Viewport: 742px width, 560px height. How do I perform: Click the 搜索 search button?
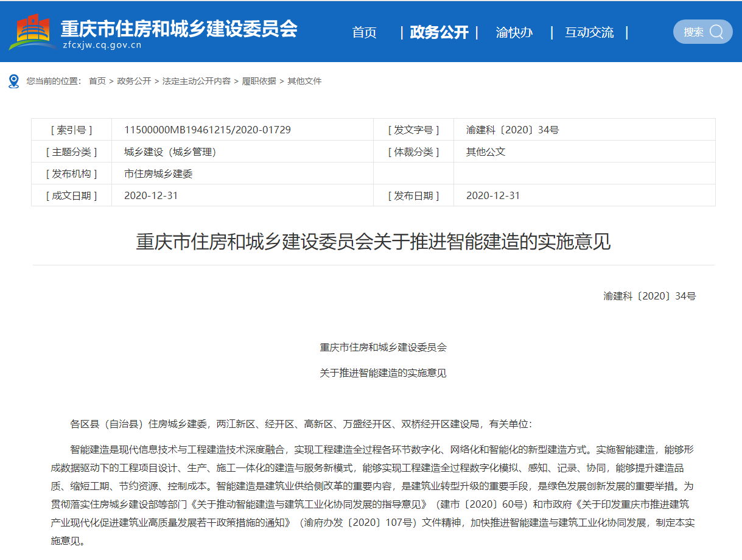coord(703,32)
